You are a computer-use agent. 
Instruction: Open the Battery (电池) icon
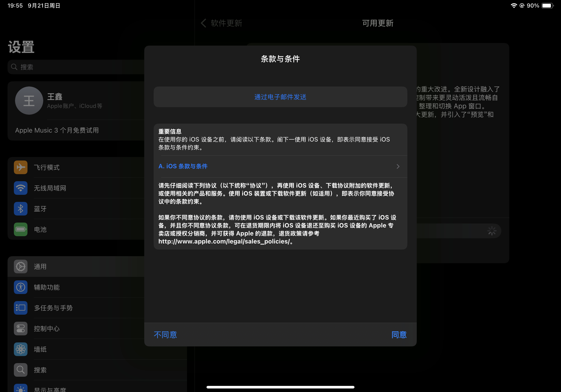coord(20,229)
